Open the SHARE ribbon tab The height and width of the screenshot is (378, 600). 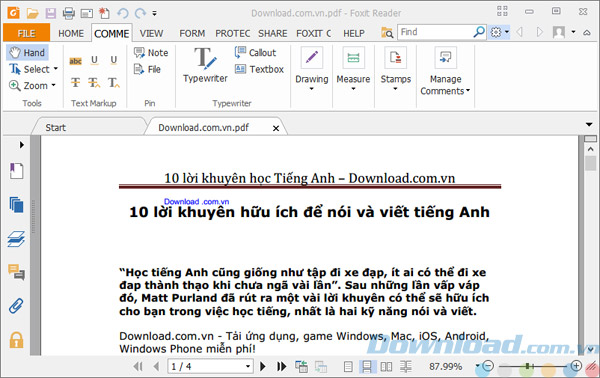(272, 34)
